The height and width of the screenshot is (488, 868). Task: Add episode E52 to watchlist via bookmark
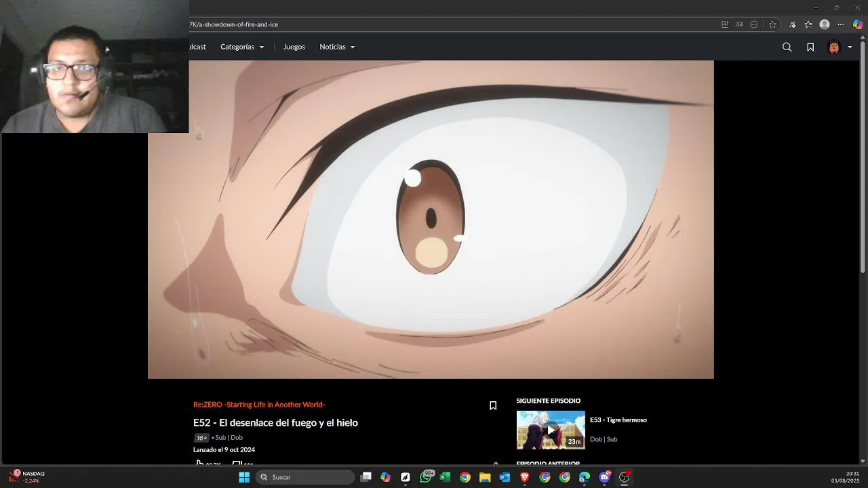[493, 405]
